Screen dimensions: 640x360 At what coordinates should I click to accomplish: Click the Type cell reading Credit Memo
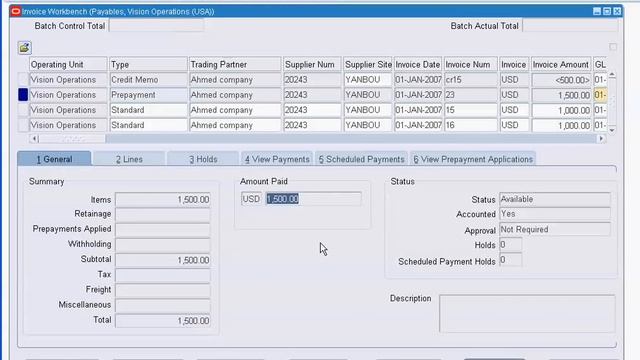pos(149,80)
